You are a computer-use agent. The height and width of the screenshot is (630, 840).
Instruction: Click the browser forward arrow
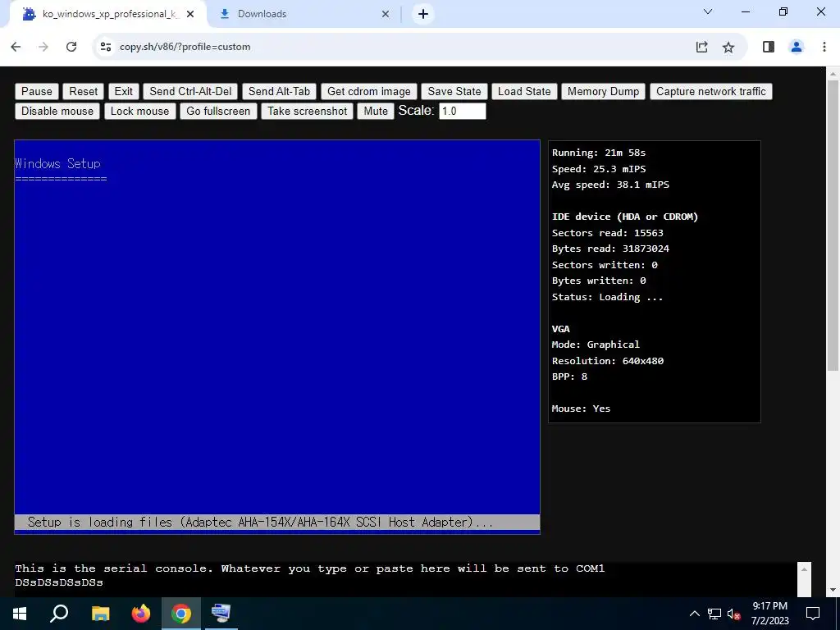(43, 47)
